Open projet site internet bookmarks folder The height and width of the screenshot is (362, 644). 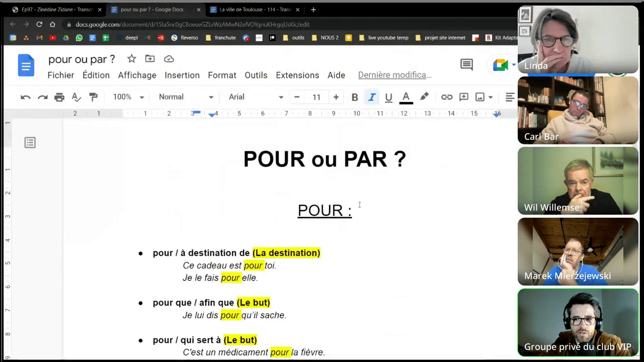point(440,38)
